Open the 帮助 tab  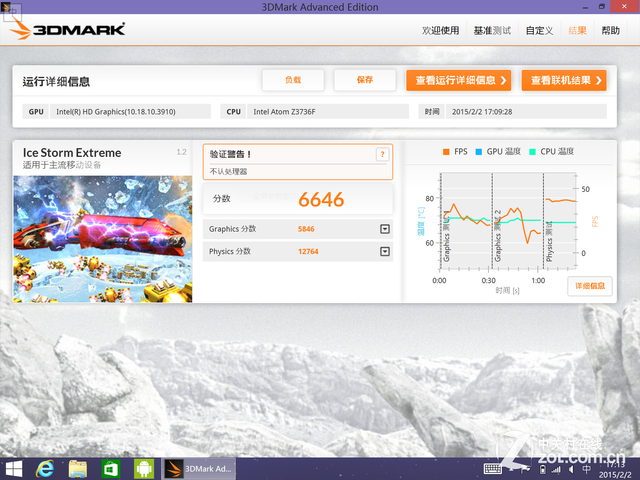611,31
